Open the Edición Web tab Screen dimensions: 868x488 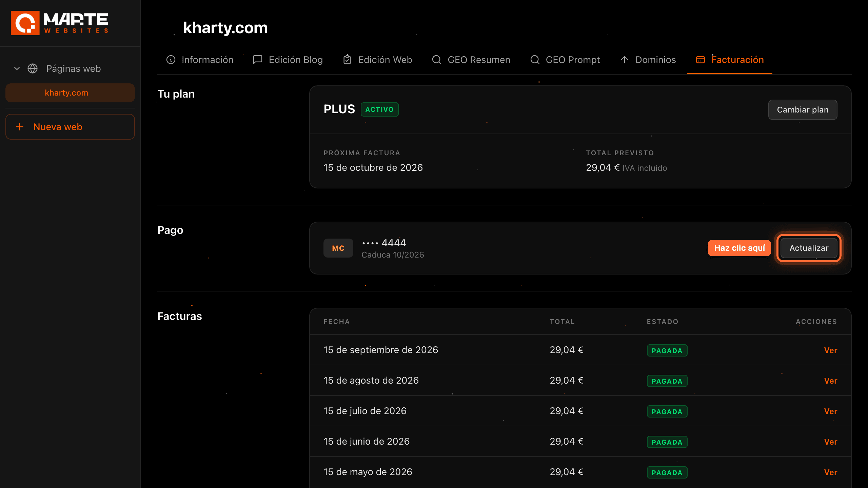pos(378,60)
